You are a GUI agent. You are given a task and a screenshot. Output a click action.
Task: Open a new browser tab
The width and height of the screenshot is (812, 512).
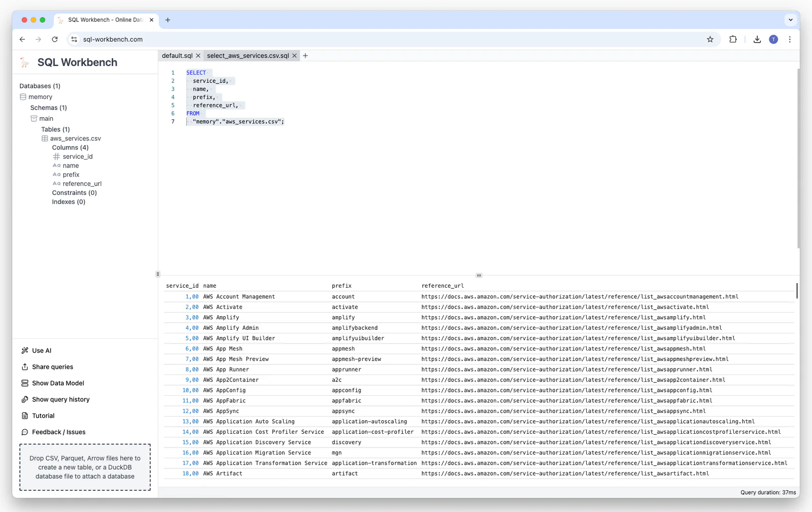[x=168, y=20]
